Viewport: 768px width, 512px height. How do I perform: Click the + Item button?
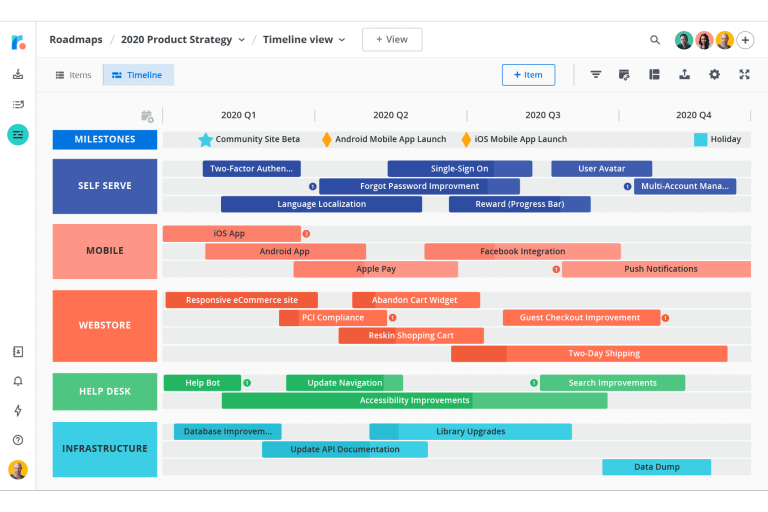[x=528, y=75]
